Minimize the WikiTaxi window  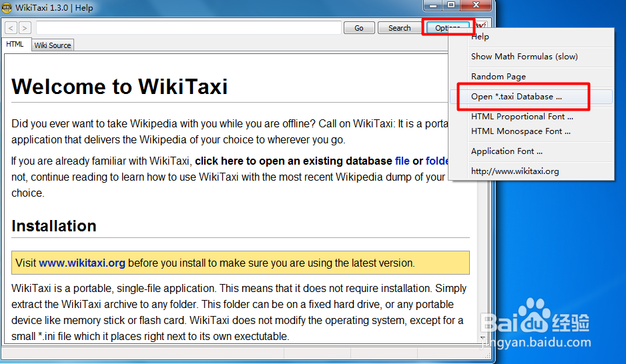tap(432, 5)
